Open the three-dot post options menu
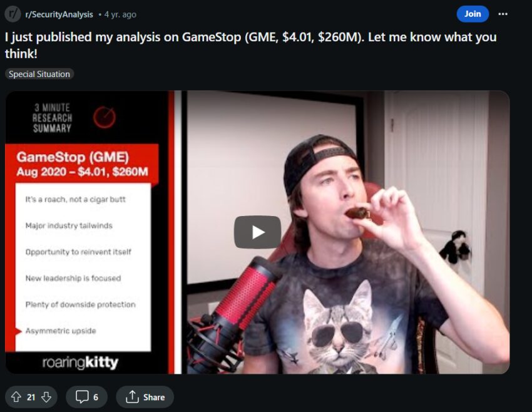 coord(503,14)
